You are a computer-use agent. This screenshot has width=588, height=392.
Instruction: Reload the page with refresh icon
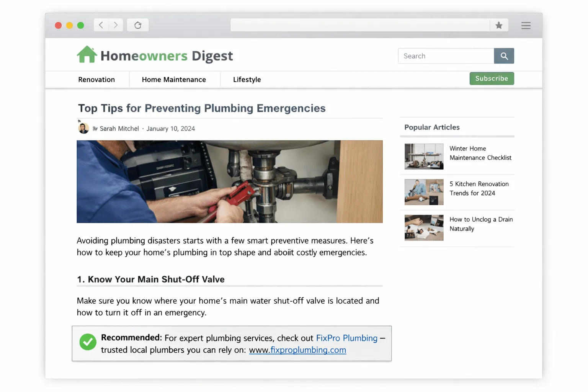pyautogui.click(x=138, y=25)
